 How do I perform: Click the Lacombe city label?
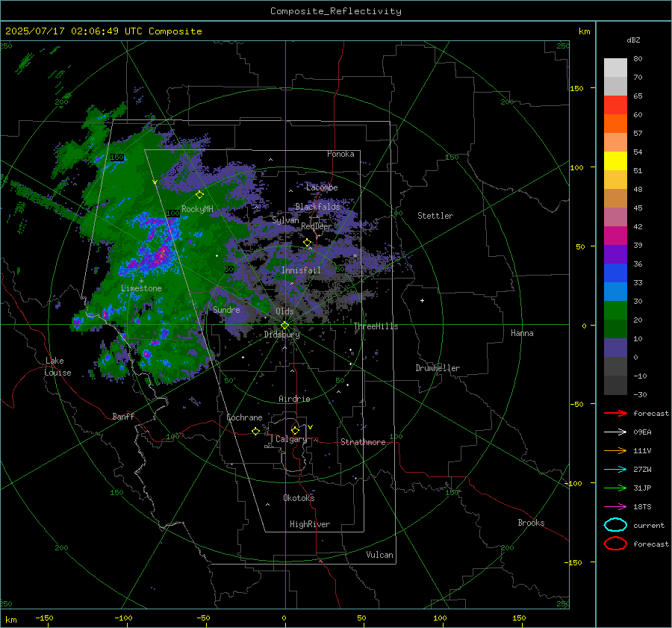322,187
